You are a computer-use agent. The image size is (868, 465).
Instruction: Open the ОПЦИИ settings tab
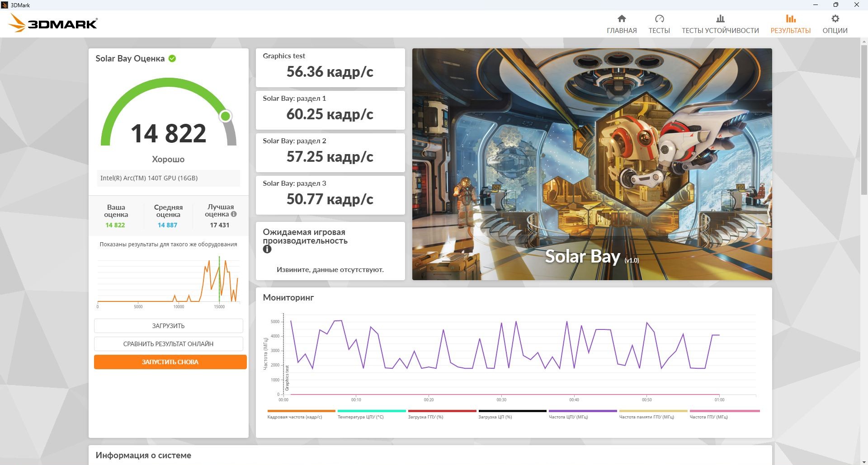(835, 24)
